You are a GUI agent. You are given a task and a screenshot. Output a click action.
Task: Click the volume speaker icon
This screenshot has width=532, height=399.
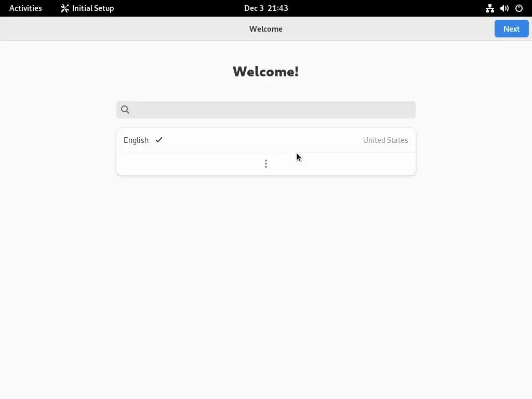tap(504, 8)
